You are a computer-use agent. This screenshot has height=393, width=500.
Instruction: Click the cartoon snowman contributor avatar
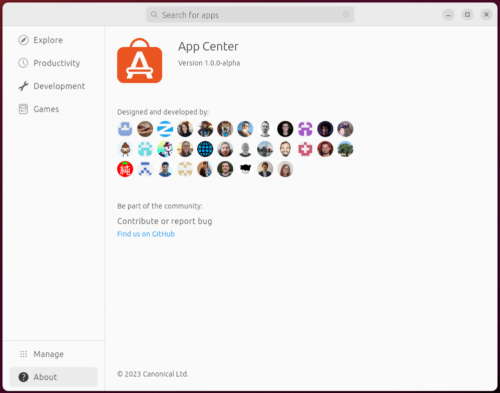(165, 149)
